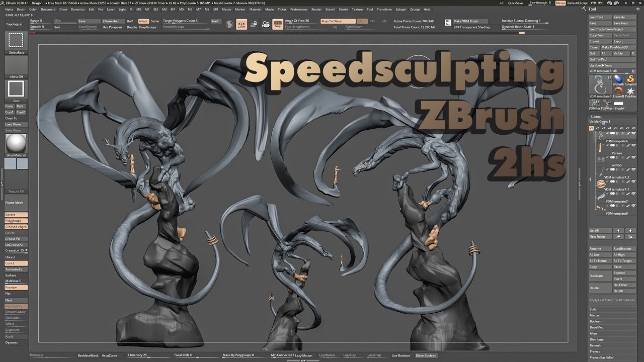Open the Stroke menu
644x362 pixels.
343,9
